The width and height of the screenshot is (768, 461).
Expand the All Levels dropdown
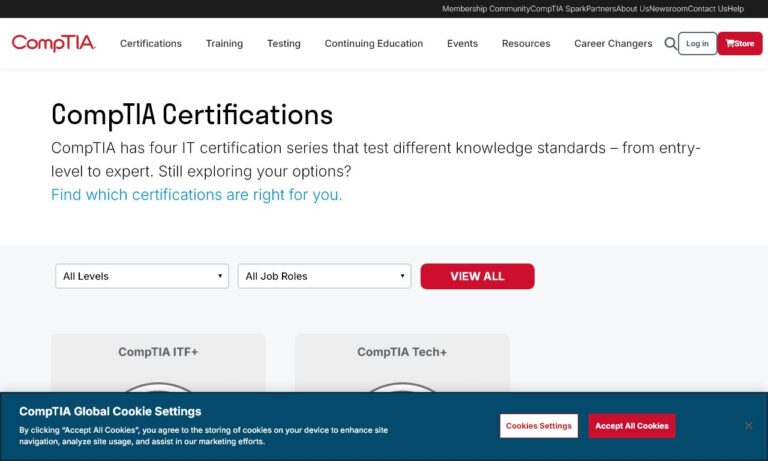click(x=142, y=276)
